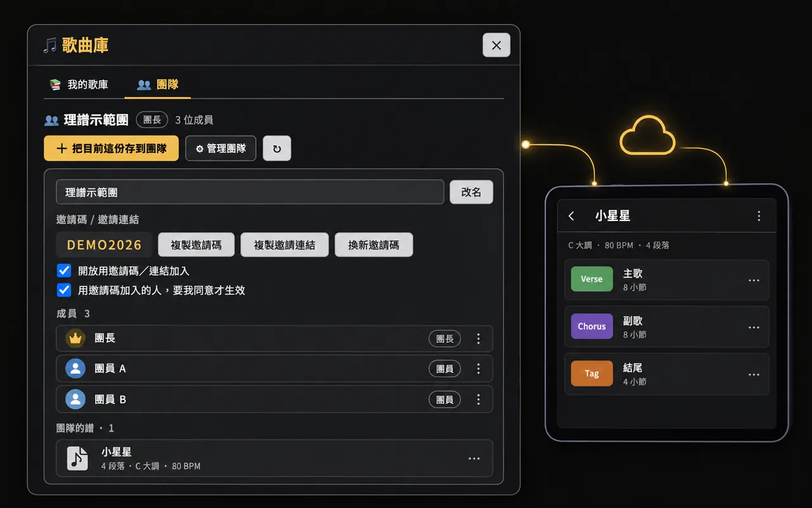This screenshot has width=812, height=508.
Task: Click the purple Chorus tag
Action: pos(592,326)
